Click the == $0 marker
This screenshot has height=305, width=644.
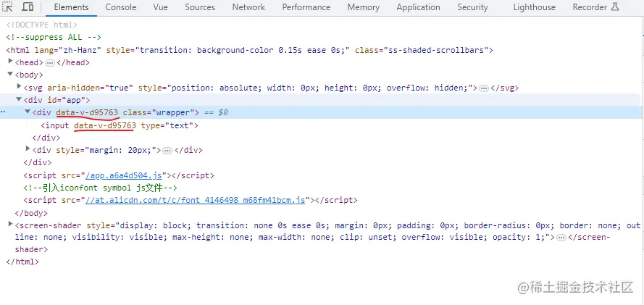[216, 112]
